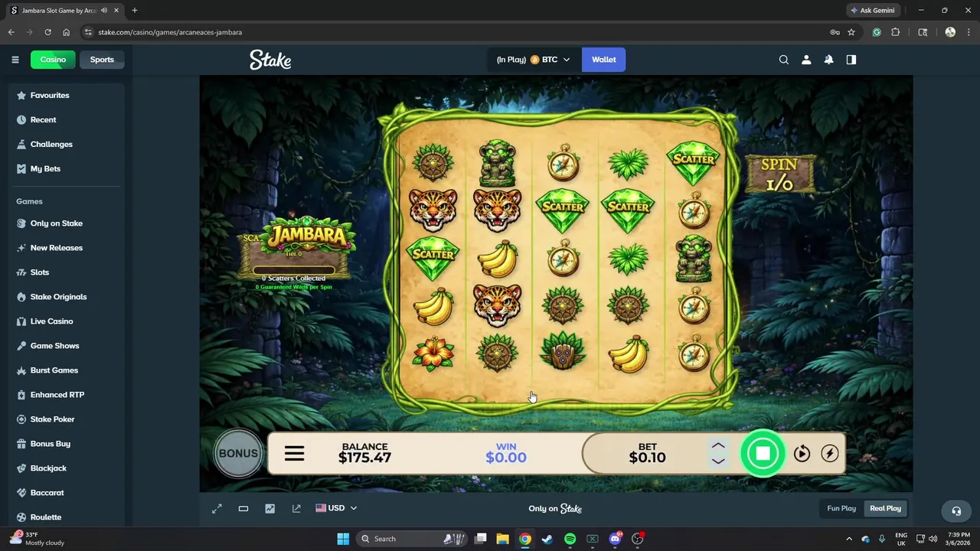Show hidden system tray icons
This screenshot has width=980, height=551.
(848, 539)
